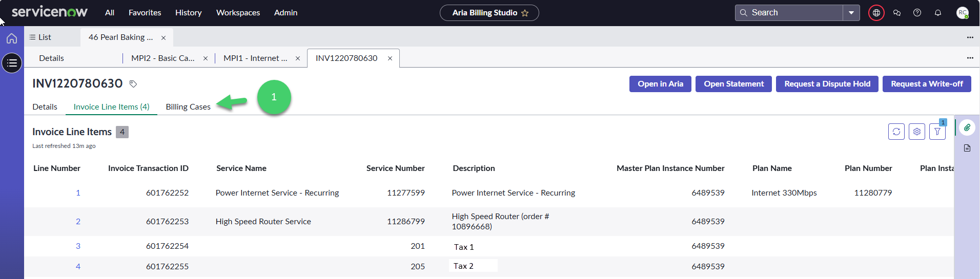Sort by Invoice Transaction ID column header
This screenshot has width=980, height=279.
click(148, 168)
